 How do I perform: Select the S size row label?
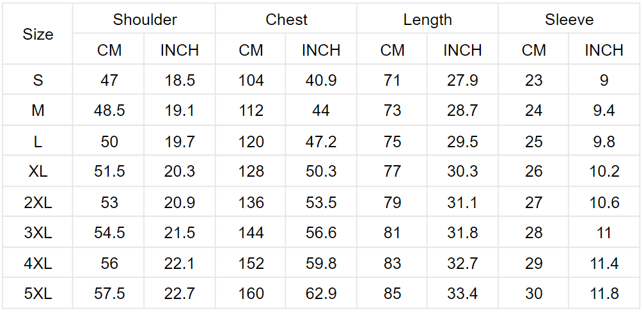[38, 80]
